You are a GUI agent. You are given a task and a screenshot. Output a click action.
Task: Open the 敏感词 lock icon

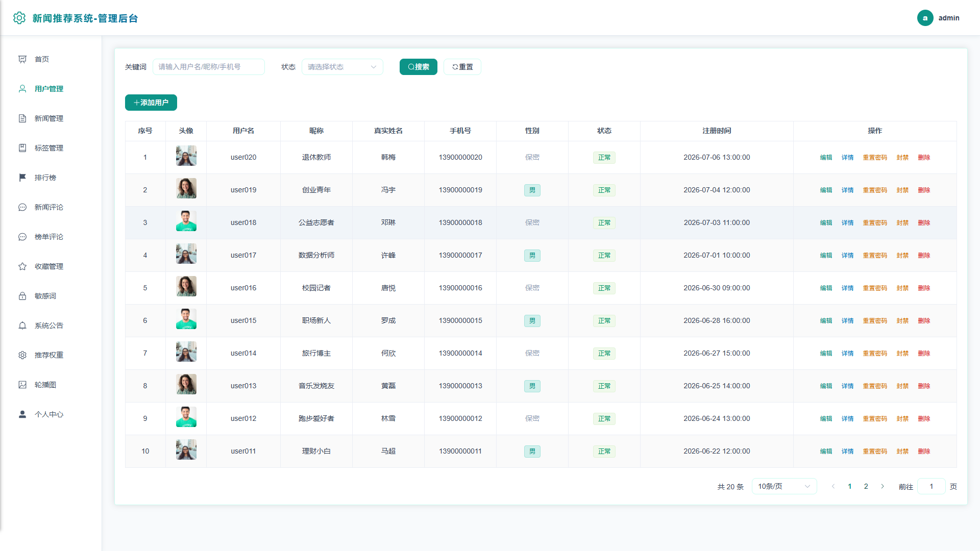(22, 296)
